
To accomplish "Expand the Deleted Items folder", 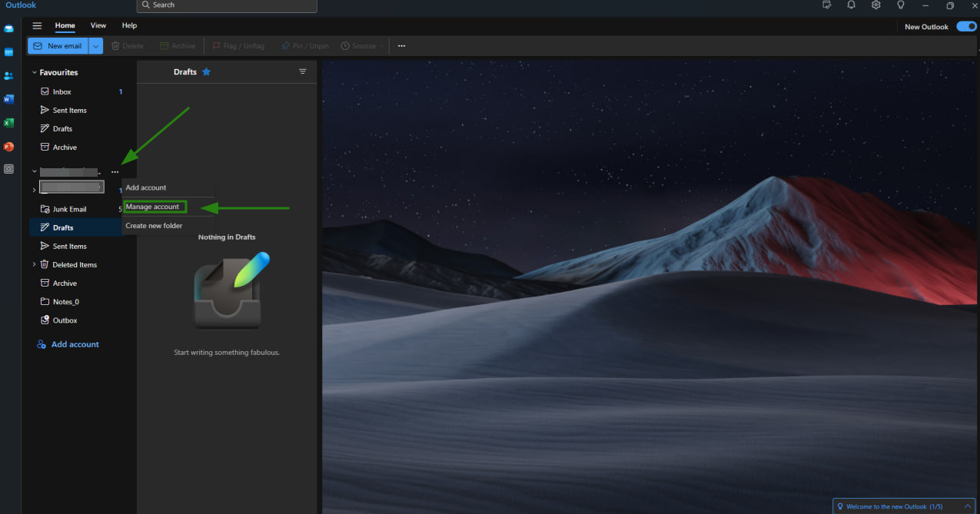I will [34, 264].
